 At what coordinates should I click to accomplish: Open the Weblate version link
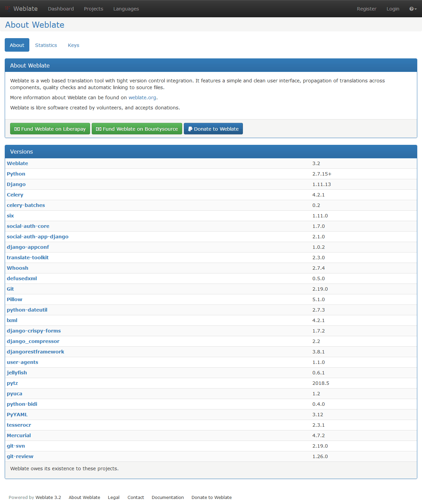pos(18,163)
